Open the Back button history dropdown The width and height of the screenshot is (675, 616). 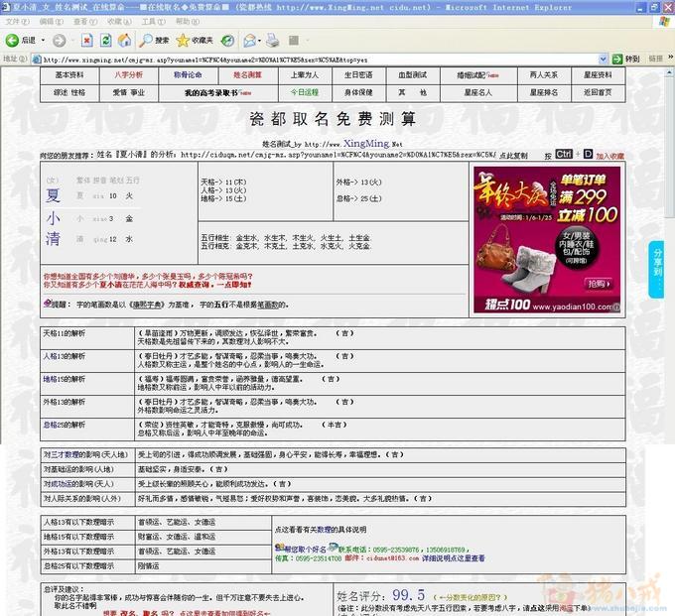click(43, 41)
